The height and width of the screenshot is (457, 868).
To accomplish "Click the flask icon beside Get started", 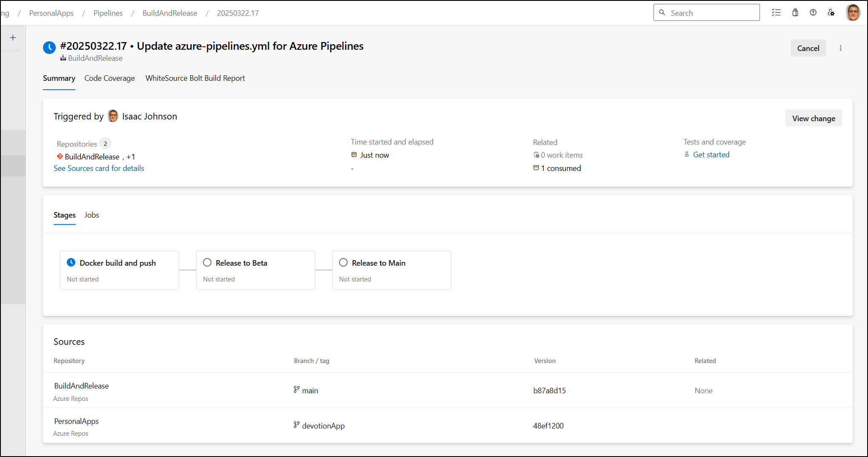I will click(687, 154).
